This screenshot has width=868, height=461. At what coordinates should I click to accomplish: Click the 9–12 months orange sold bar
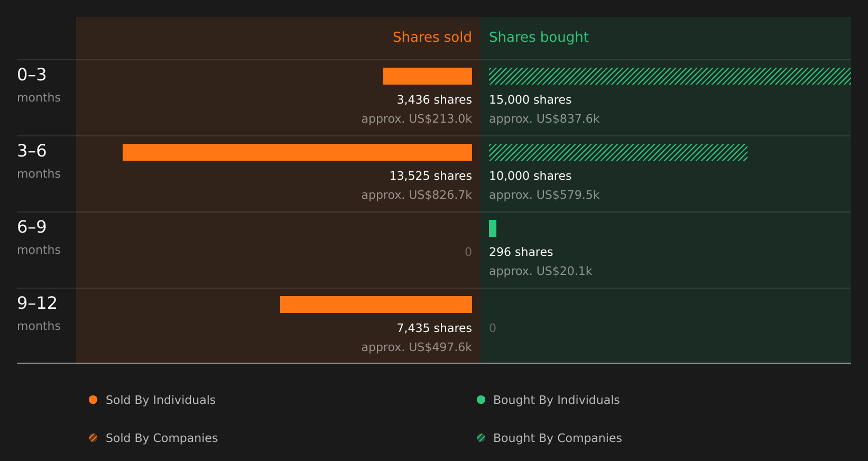(x=376, y=305)
